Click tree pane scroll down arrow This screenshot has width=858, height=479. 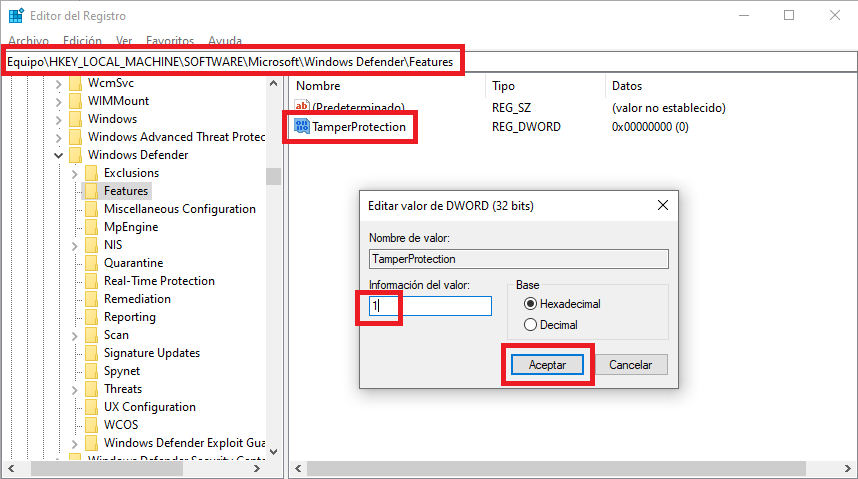[x=274, y=452]
